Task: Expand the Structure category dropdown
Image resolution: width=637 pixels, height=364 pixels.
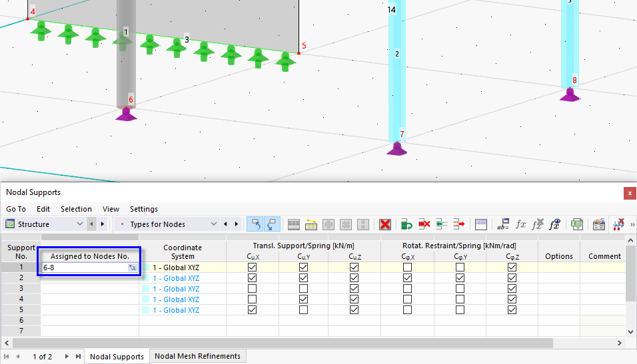Action: tap(80, 224)
